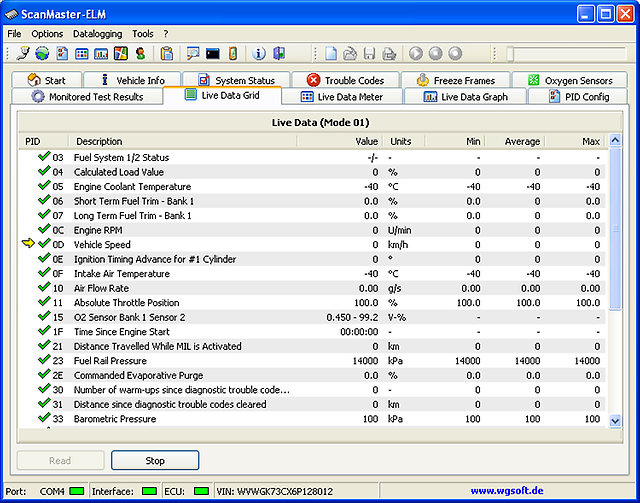Open the Datalogging menu
The width and height of the screenshot is (640, 503).
[97, 34]
